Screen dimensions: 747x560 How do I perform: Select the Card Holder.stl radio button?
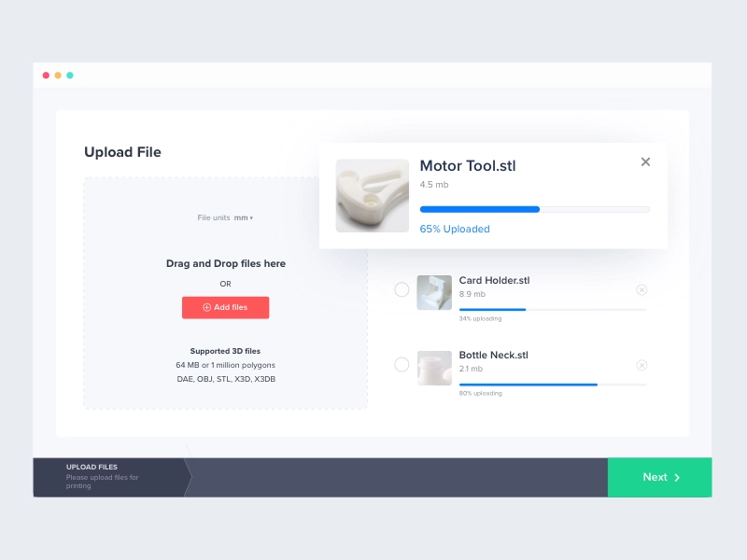pos(402,290)
